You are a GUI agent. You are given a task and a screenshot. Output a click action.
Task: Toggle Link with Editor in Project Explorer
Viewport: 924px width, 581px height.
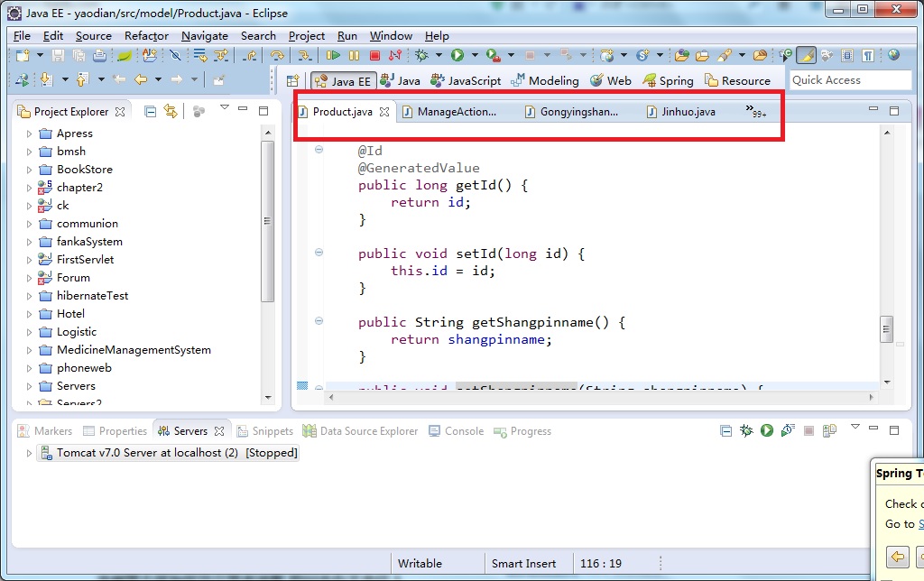tap(170, 111)
